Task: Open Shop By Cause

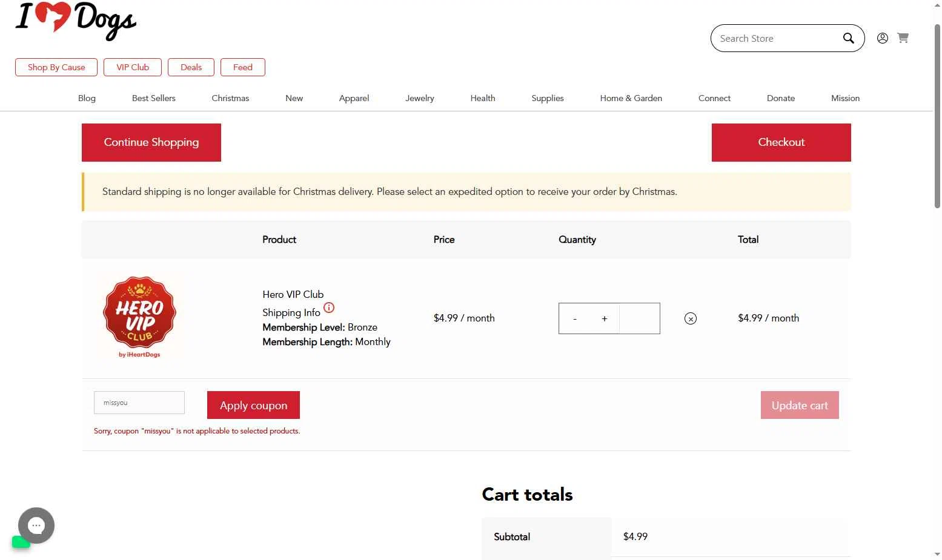Action: 56,67
